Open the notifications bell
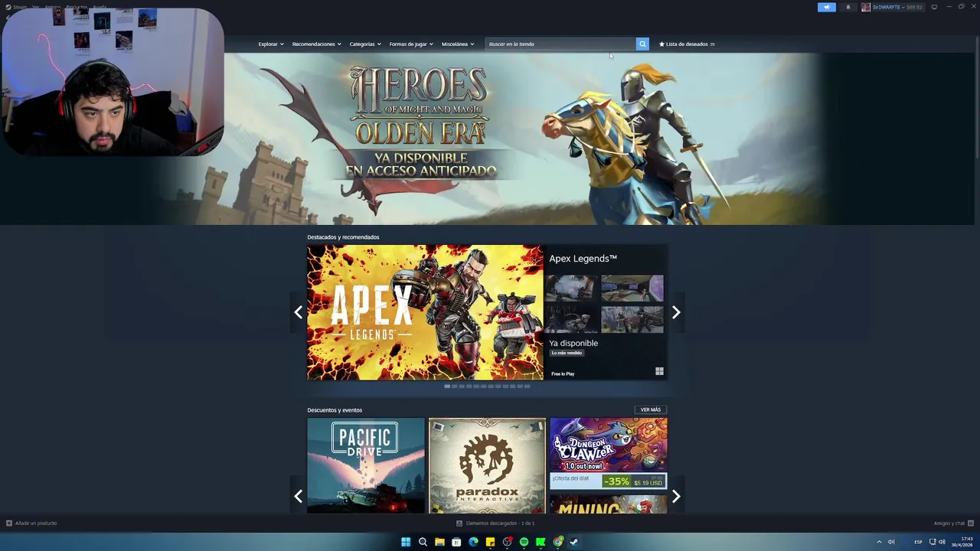The height and width of the screenshot is (551, 980). tap(848, 7)
